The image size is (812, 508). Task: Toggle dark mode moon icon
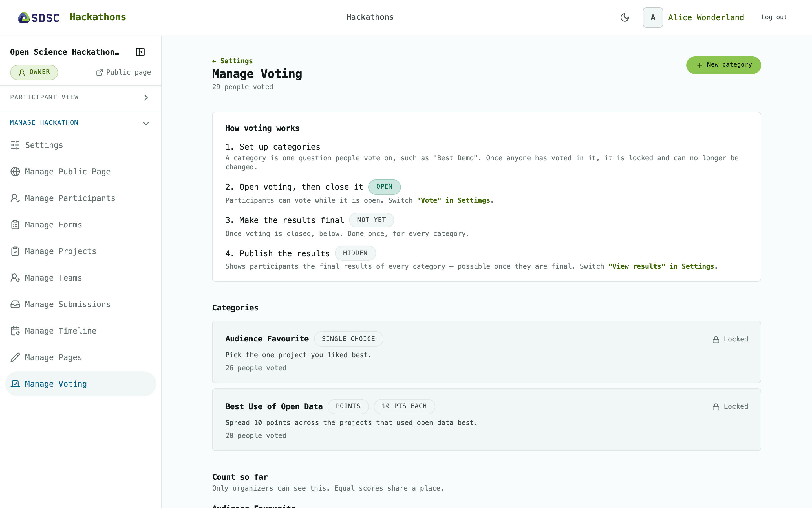[625, 17]
